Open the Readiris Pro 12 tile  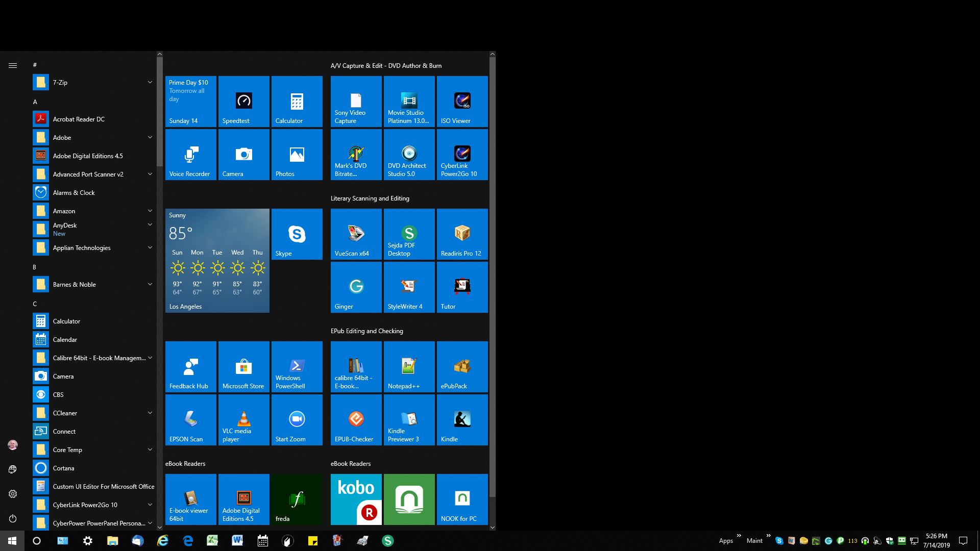click(462, 234)
